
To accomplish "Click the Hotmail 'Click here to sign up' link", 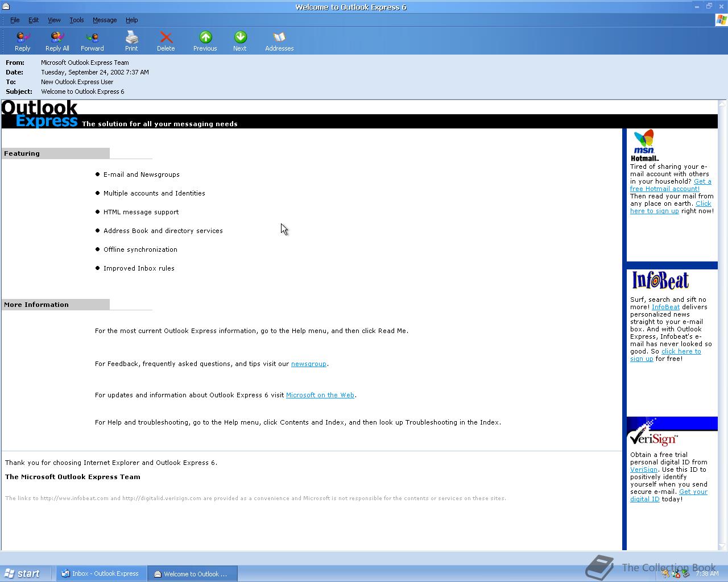I will pyautogui.click(x=671, y=207).
